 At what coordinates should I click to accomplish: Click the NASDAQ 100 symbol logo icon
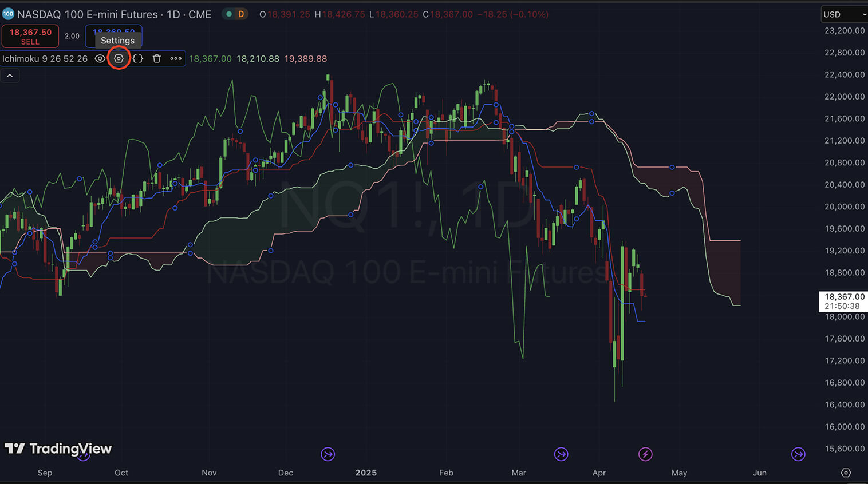pyautogui.click(x=8, y=14)
